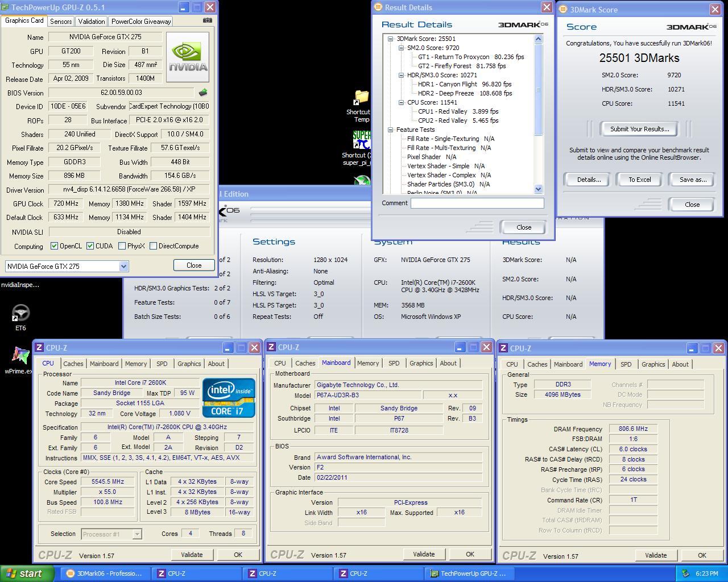This screenshot has height=582, width=728.
Task: Open SPD tab in CPU-Z Mainboard window
Action: click(394, 363)
